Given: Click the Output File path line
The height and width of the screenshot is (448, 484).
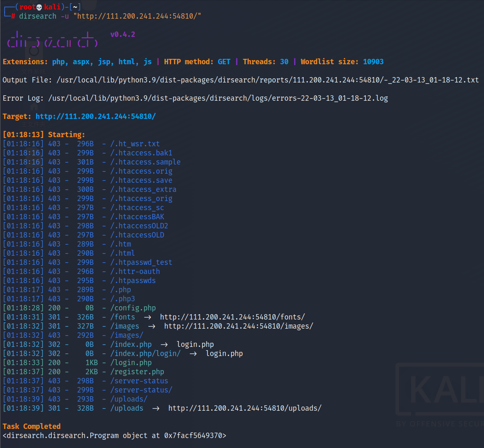Looking at the screenshot, I should tap(240, 80).
